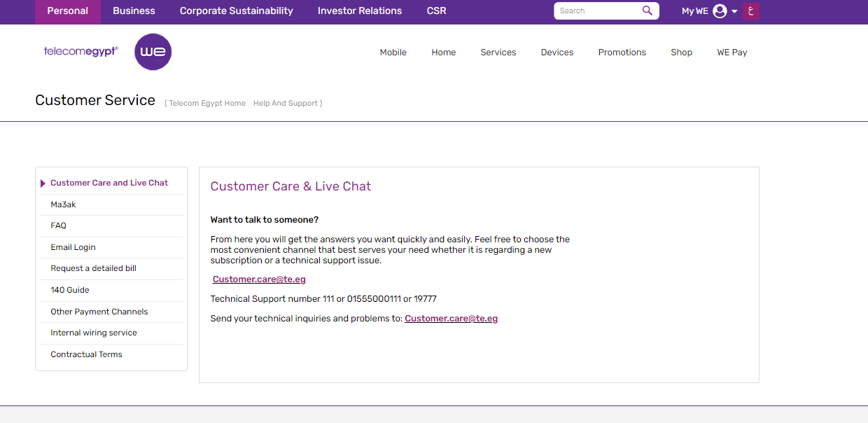Viewport: 868px width, 423px height.
Task: Open Other Payment Channels link
Action: tap(99, 312)
